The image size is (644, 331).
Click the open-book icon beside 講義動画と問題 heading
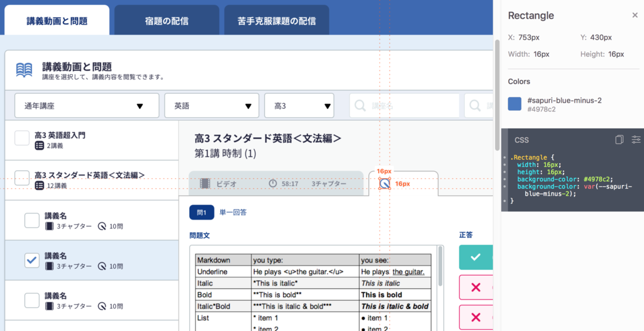pos(24,70)
